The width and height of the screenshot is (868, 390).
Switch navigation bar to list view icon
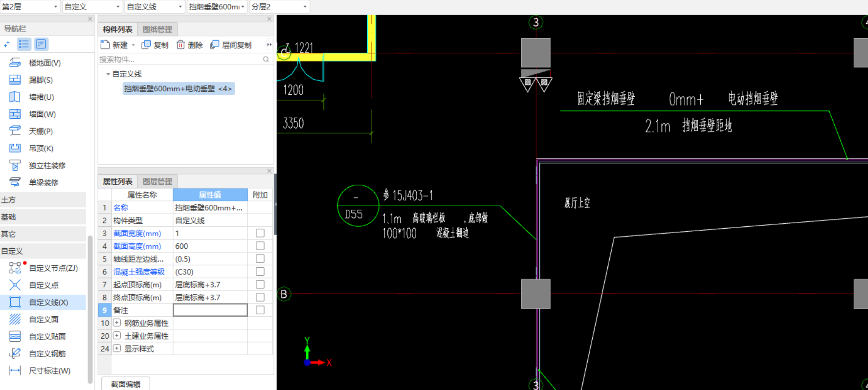(x=24, y=44)
